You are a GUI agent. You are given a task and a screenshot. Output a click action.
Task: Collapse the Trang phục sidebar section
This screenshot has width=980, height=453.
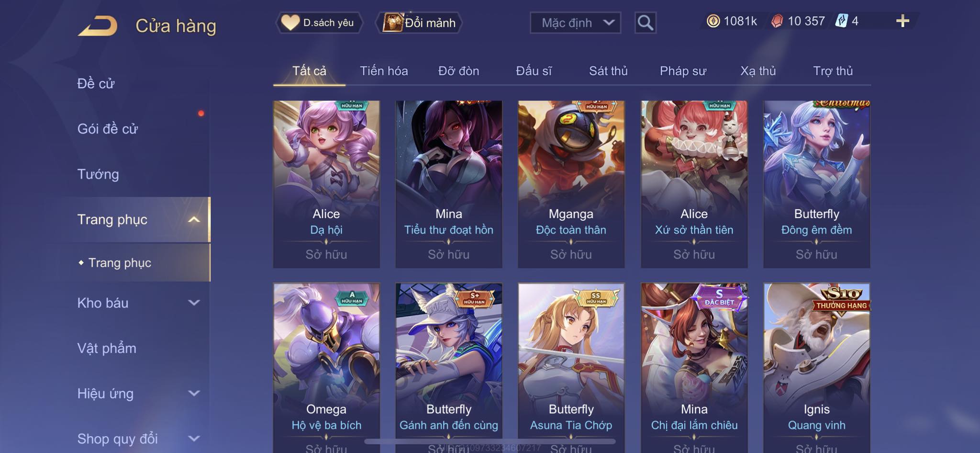click(194, 220)
